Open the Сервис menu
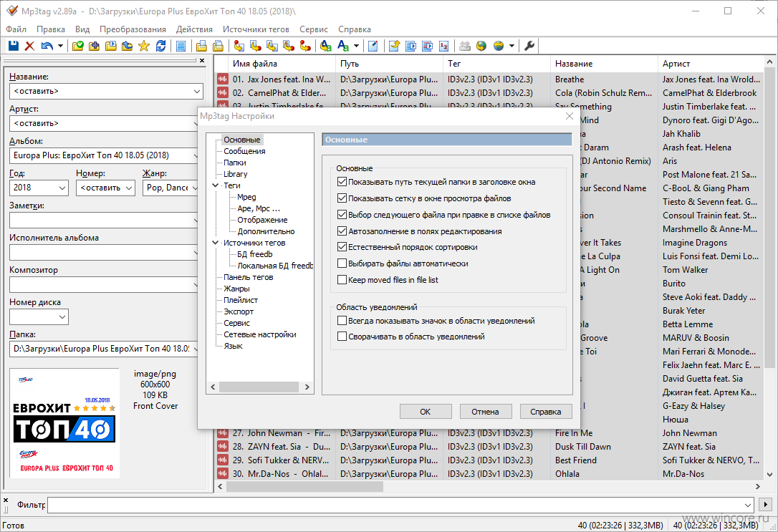The height and width of the screenshot is (532, 778). (x=314, y=29)
